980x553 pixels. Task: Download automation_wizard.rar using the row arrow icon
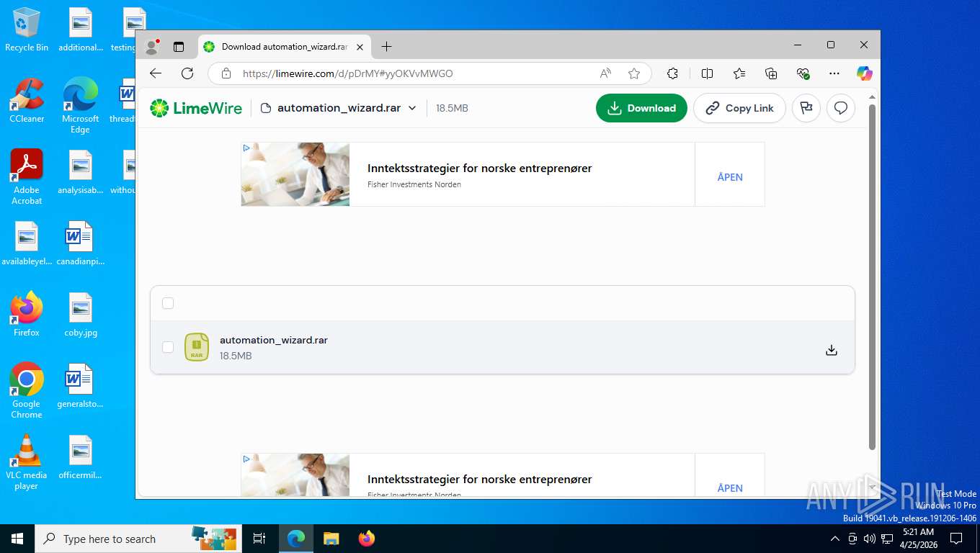[x=832, y=350]
